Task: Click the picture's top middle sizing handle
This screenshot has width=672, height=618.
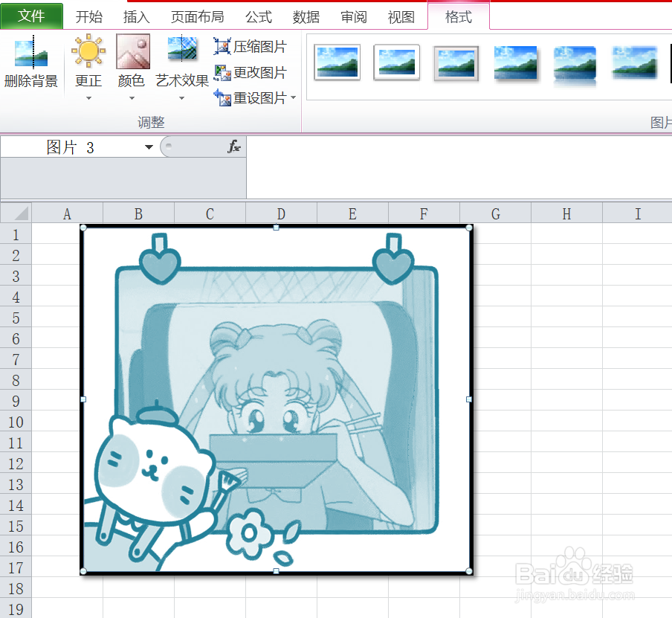Action: click(x=276, y=228)
